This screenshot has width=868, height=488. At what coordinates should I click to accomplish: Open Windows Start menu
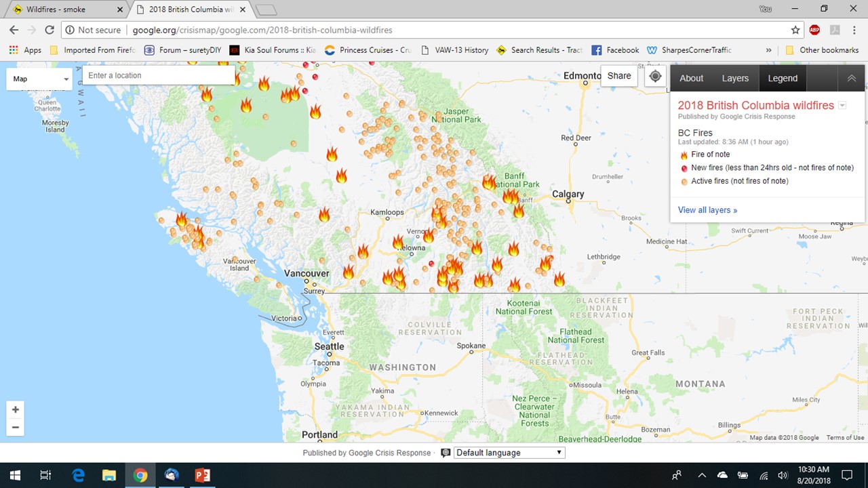coord(15,475)
